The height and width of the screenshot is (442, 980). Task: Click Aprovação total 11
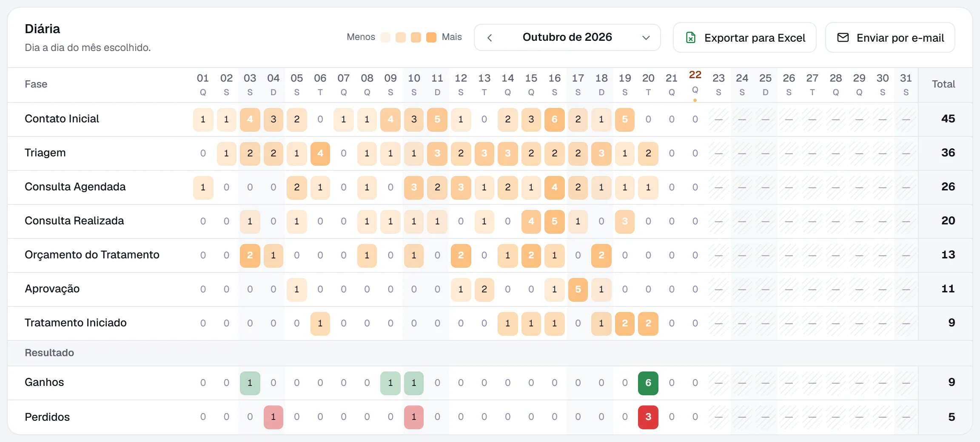pyautogui.click(x=948, y=289)
